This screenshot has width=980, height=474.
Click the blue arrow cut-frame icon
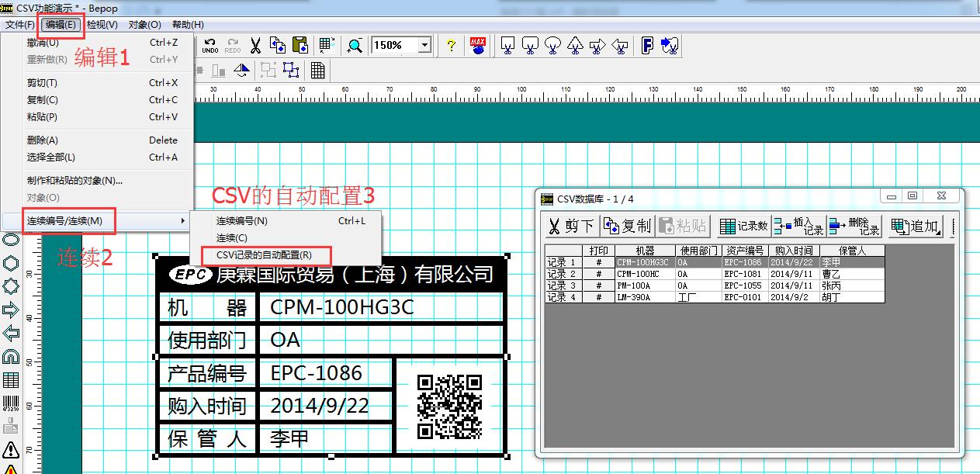point(670,46)
